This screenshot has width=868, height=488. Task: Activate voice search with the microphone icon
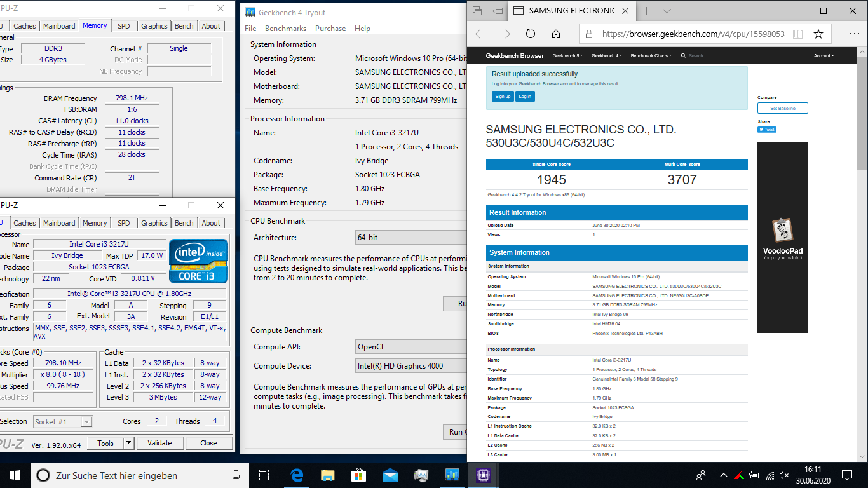tap(236, 475)
